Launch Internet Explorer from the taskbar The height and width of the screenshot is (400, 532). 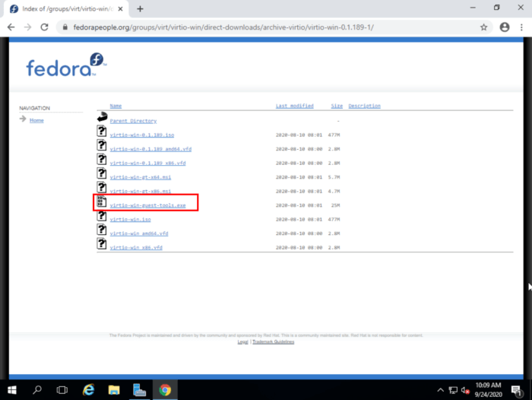click(89, 390)
